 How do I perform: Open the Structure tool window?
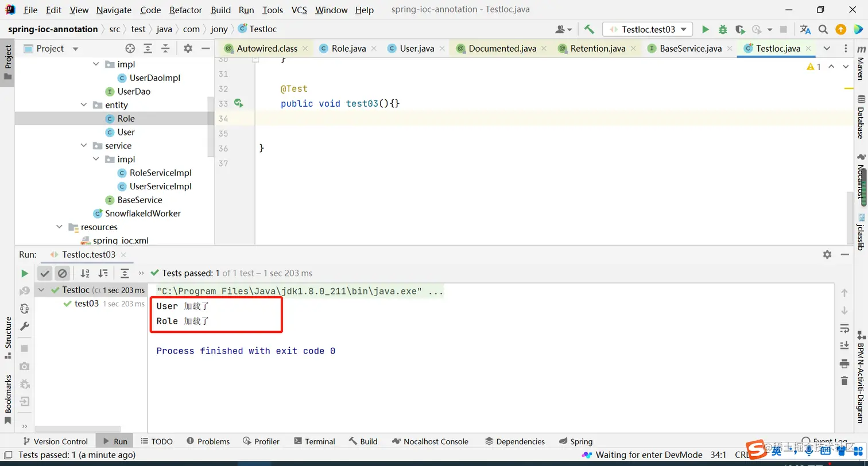[8, 337]
